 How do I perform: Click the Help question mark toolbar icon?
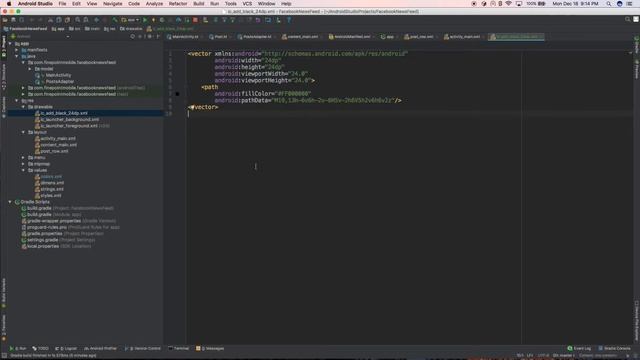(x=289, y=20)
